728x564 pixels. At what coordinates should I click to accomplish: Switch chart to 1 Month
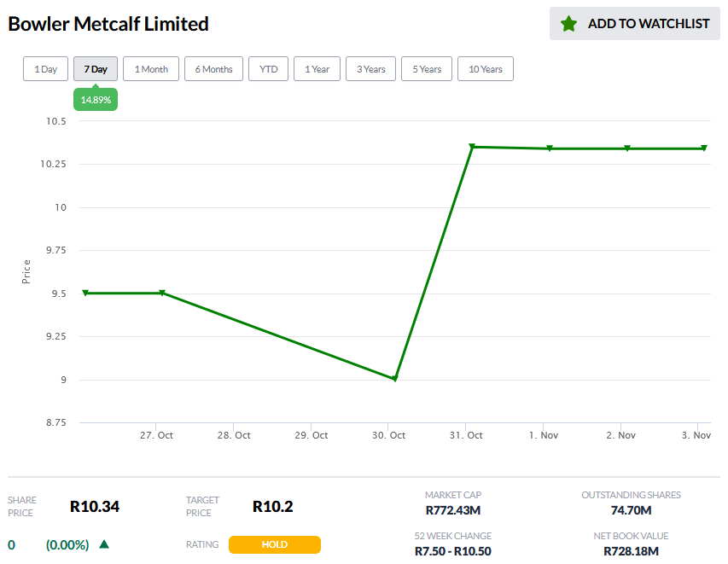click(x=151, y=69)
